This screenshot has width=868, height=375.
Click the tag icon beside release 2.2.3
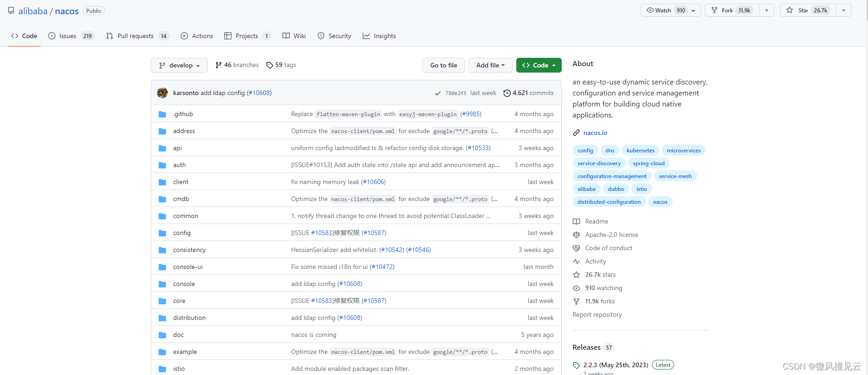pyautogui.click(x=576, y=365)
